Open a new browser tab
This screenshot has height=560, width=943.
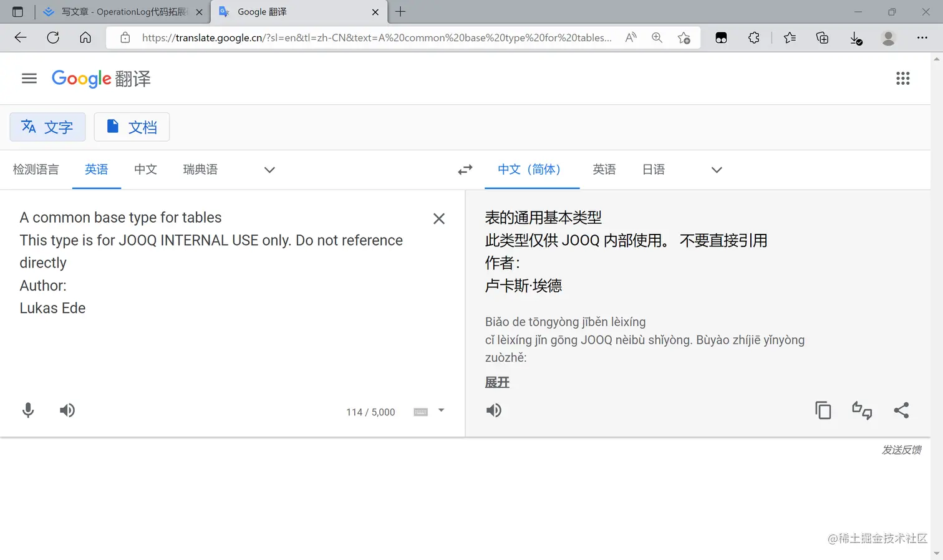[400, 11]
